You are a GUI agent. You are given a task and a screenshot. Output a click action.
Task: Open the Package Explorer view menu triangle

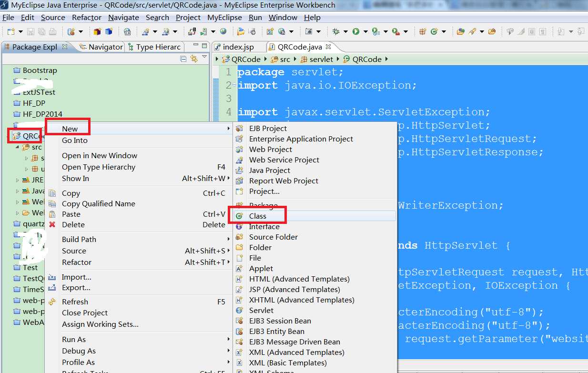[x=204, y=57]
